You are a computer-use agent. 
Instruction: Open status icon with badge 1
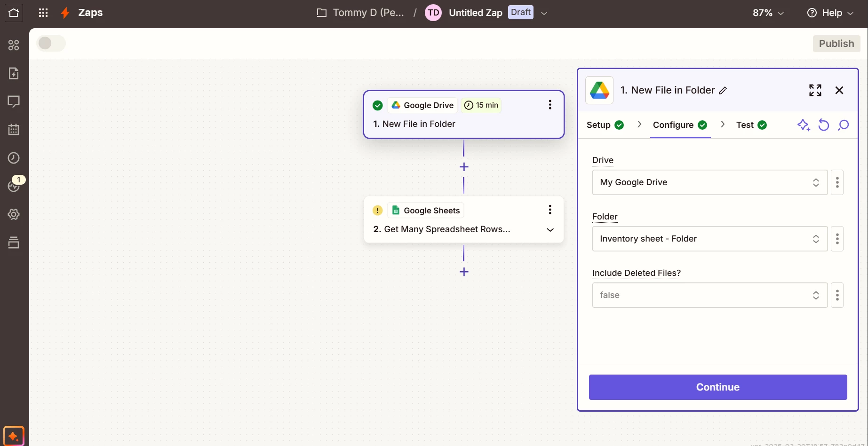[14, 186]
